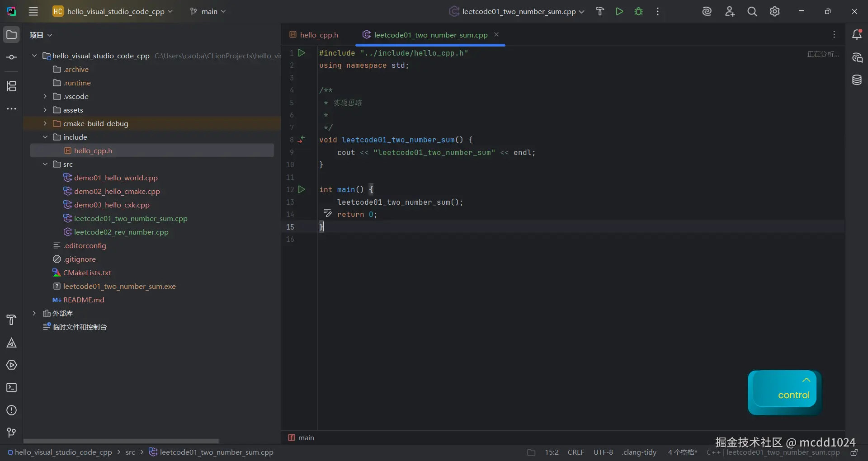Open the main branch dropdown

(x=208, y=12)
